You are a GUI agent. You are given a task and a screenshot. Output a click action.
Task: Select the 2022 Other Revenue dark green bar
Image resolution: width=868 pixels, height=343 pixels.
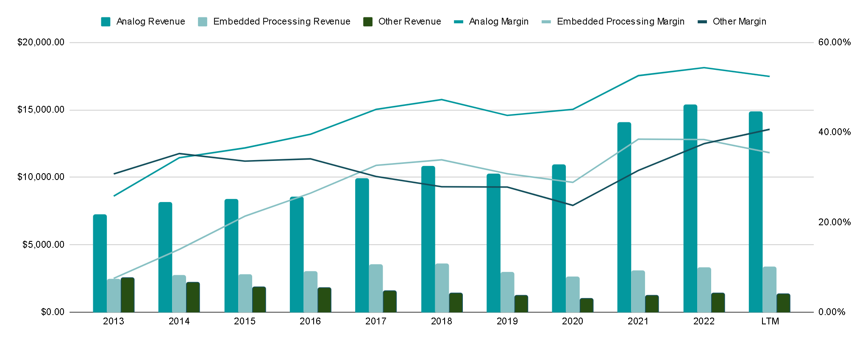click(718, 302)
